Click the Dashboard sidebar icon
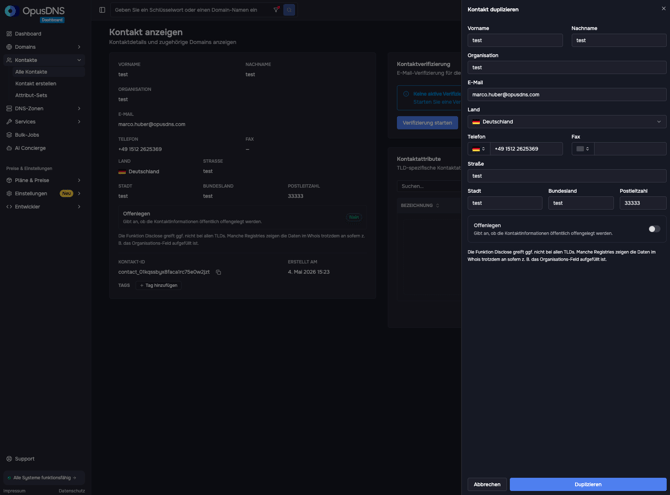 (9, 34)
